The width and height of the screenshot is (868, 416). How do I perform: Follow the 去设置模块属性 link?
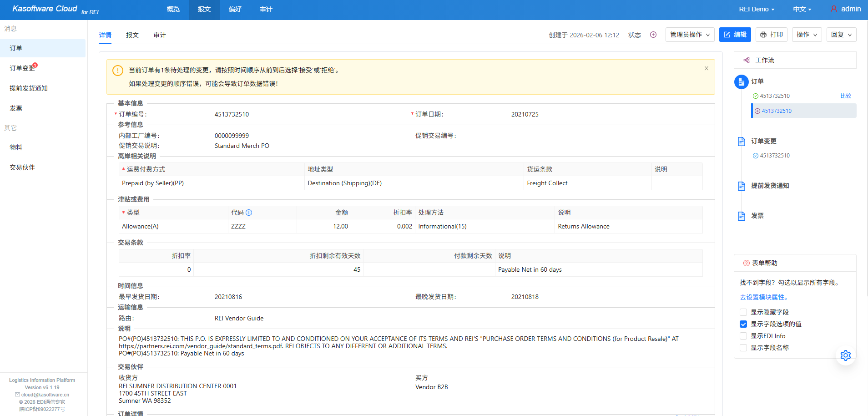click(x=763, y=297)
